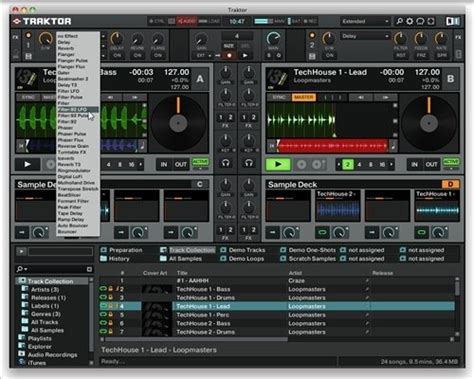This screenshot has width=474, height=379.
Task: Click arrow for larger loop sizes, Deck B
Action: [x=392, y=164]
